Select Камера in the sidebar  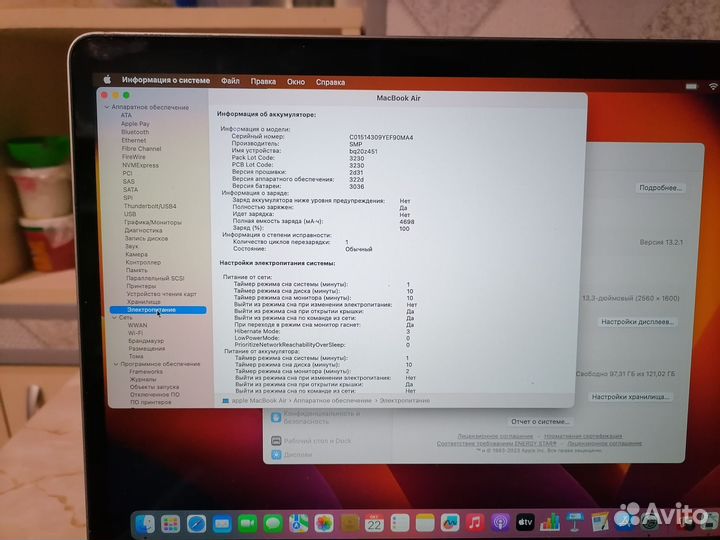pyautogui.click(x=137, y=254)
